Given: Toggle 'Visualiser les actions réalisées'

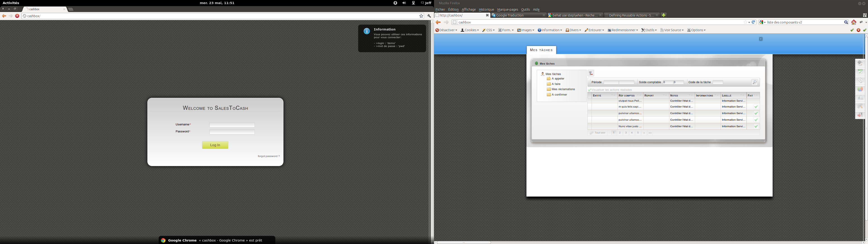Looking at the screenshot, I should click(610, 90).
